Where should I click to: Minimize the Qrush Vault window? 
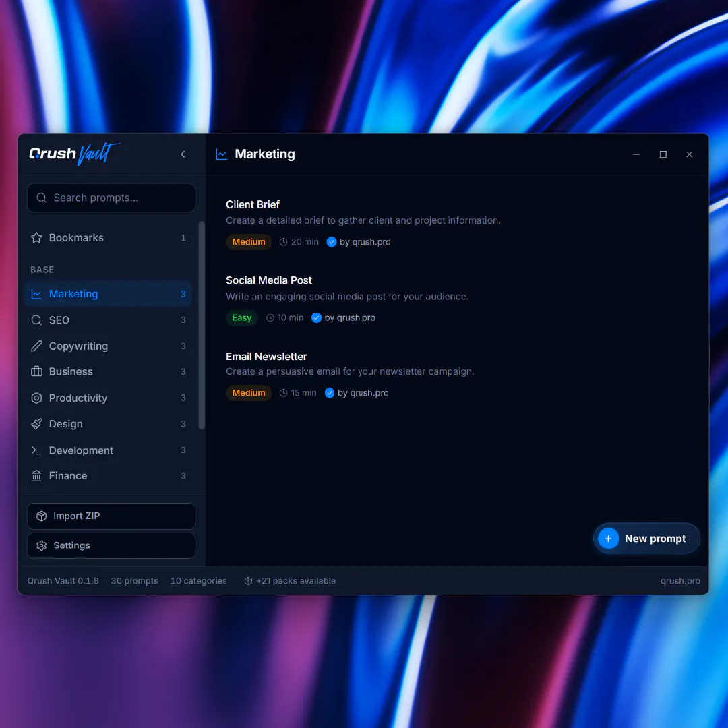pyautogui.click(x=636, y=154)
